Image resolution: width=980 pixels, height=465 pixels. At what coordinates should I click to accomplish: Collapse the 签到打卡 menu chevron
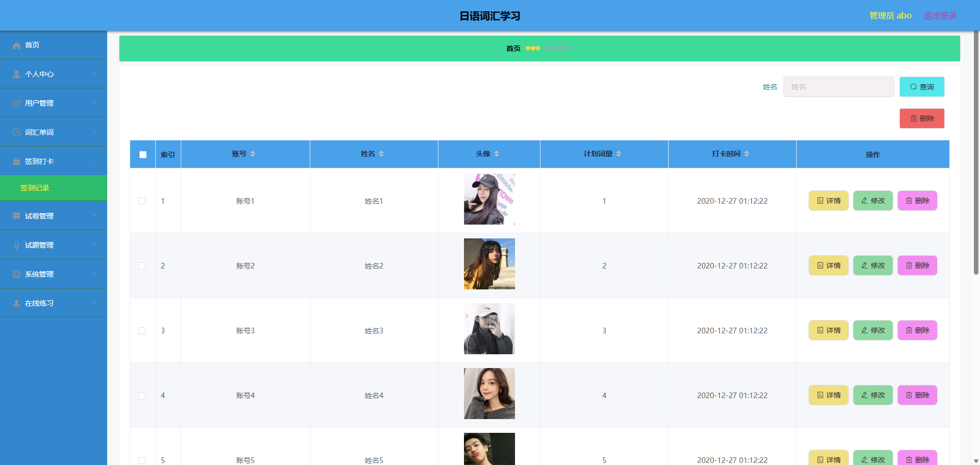(x=95, y=161)
